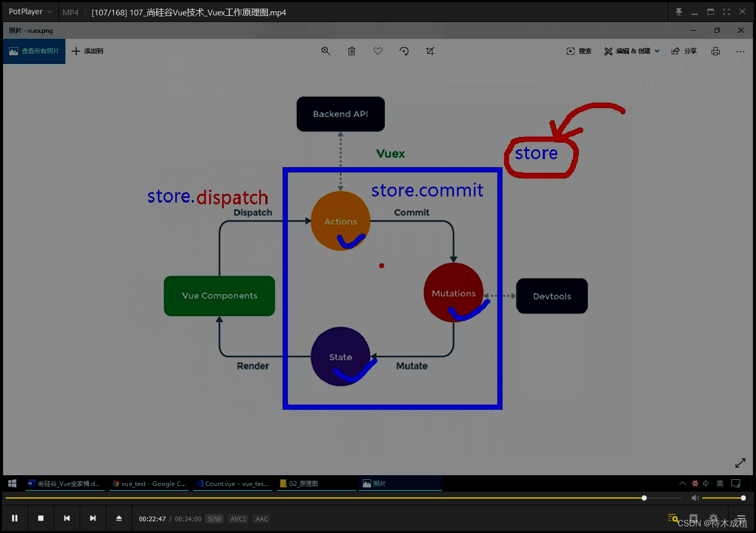Open the PotPlayer control panel gear
Viewport: 756px width, 533px height.
[714, 518]
